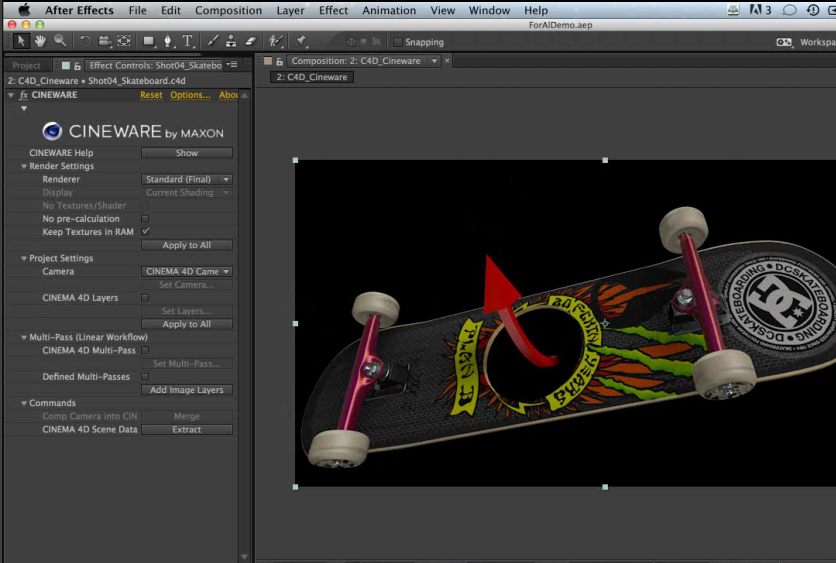Image resolution: width=836 pixels, height=563 pixels.
Task: Close the Composition panel tab
Action: [x=447, y=61]
